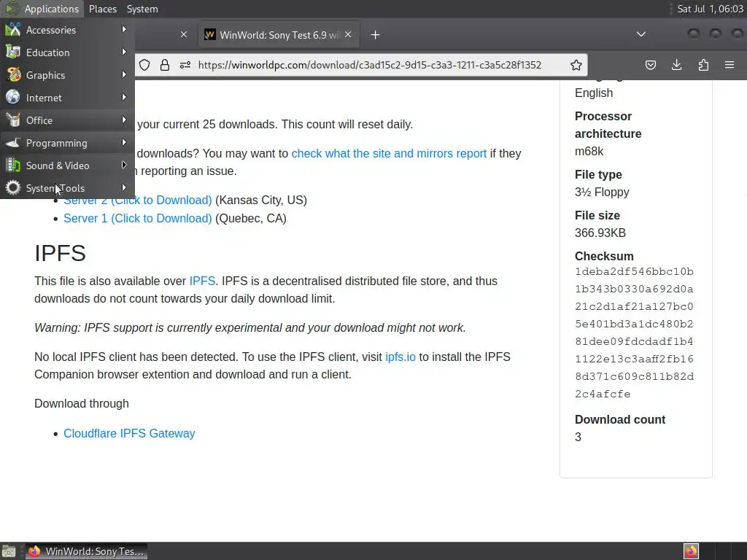747x560 pixels.
Task: Click Cloudflare IPFS Gateway link
Action: (x=129, y=433)
